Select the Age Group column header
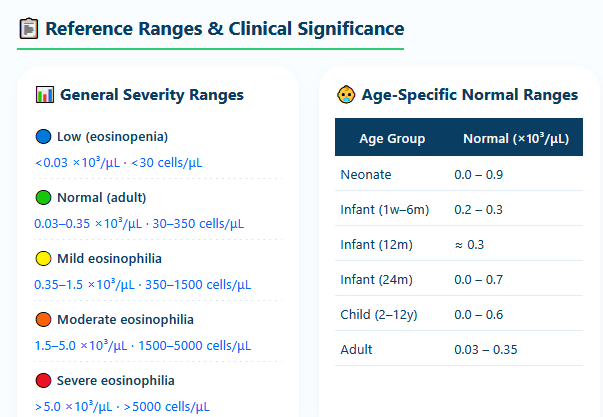 coord(392,139)
